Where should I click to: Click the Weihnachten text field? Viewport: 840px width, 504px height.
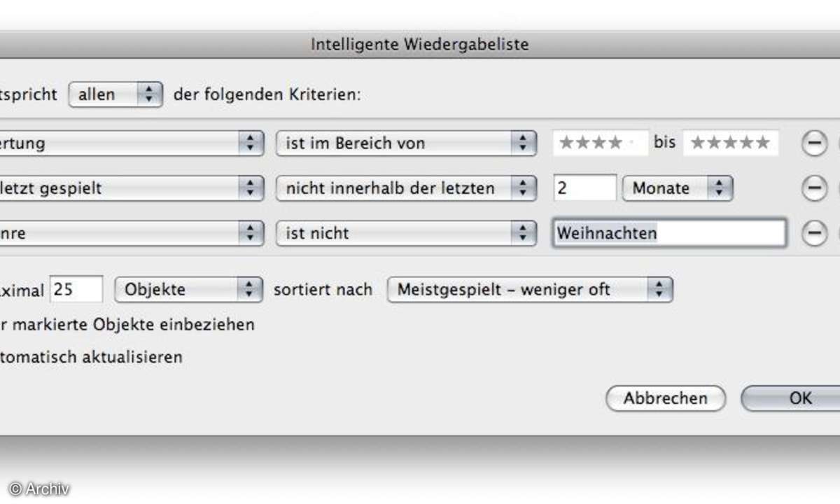[x=669, y=233]
